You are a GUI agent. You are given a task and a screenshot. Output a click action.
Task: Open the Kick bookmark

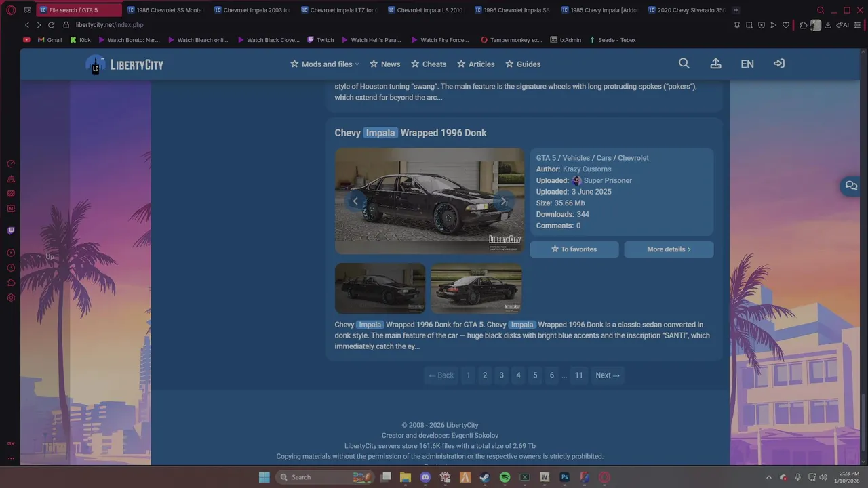[80, 40]
